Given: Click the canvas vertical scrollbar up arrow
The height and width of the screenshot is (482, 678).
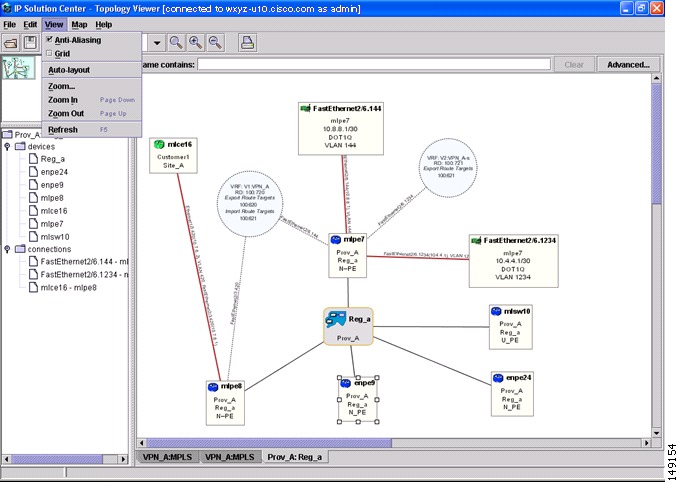Looking at the screenshot, I should click(656, 79).
